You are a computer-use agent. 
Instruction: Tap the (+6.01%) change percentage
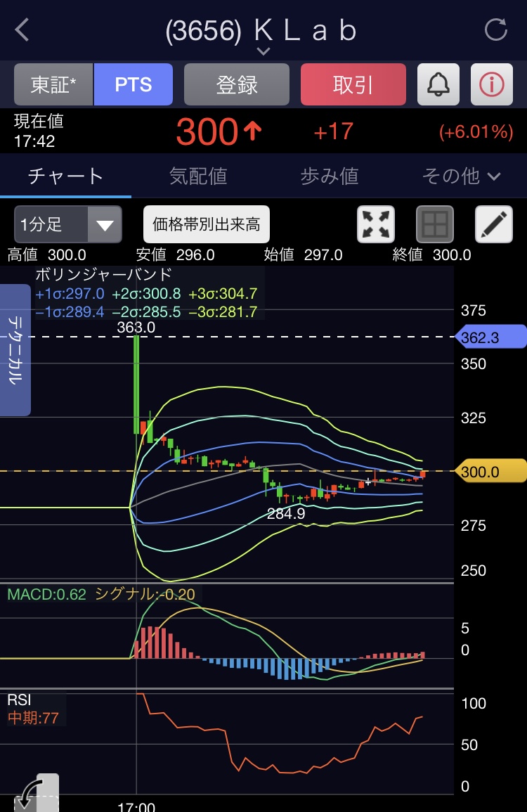click(476, 131)
